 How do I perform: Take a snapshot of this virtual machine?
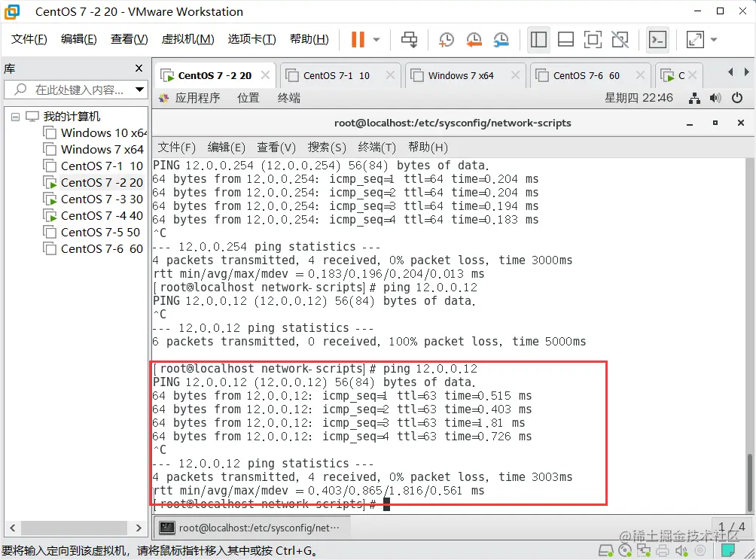point(446,40)
